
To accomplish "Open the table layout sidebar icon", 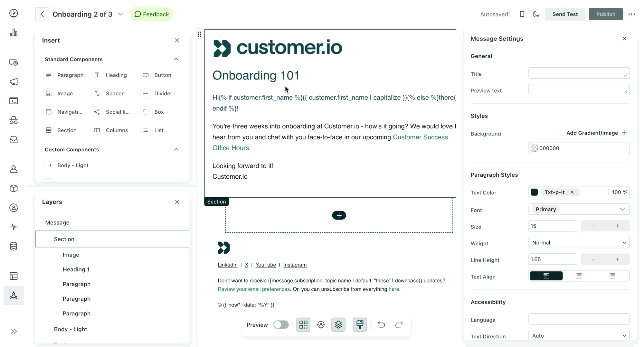I will coord(14,276).
